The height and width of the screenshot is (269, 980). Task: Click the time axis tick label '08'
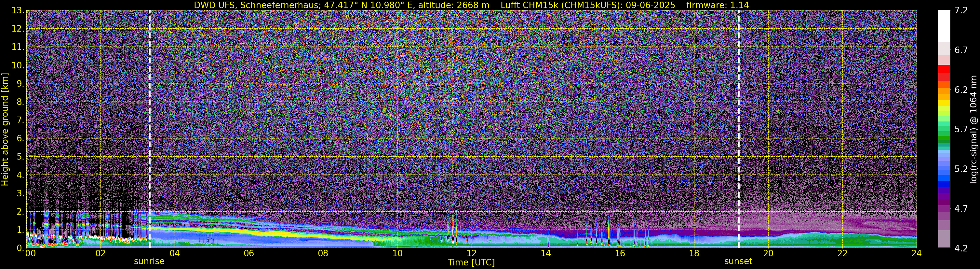point(323,253)
